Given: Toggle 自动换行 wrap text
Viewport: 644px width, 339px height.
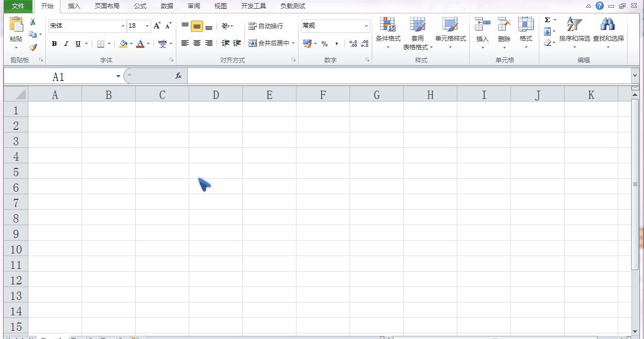Looking at the screenshot, I should (266, 26).
